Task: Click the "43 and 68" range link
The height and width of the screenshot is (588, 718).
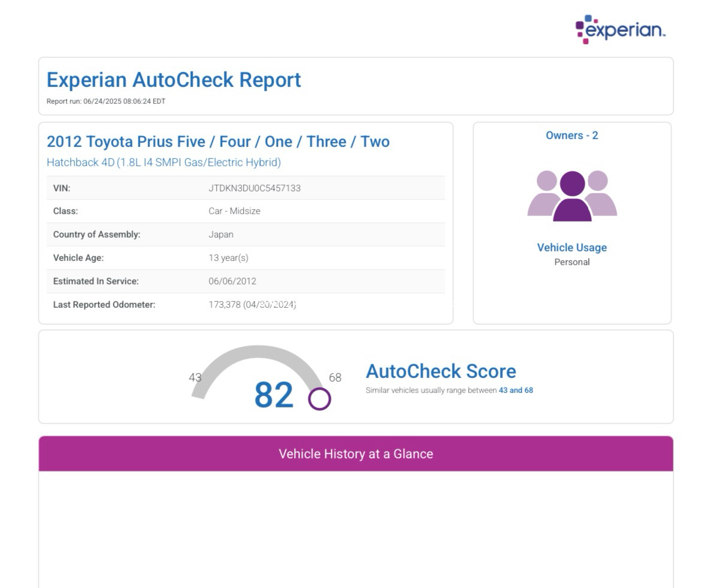Action: click(x=516, y=391)
